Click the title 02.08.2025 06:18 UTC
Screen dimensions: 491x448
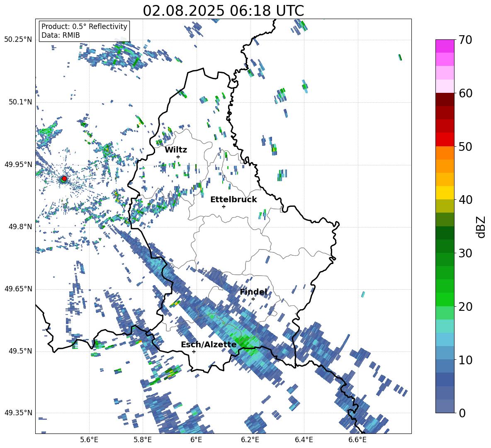coord(223,11)
